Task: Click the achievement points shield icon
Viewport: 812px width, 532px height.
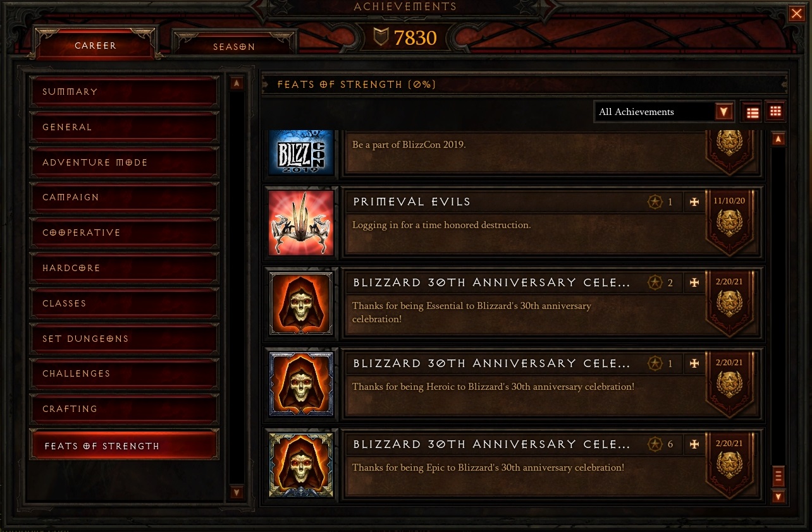Action: 381,38
